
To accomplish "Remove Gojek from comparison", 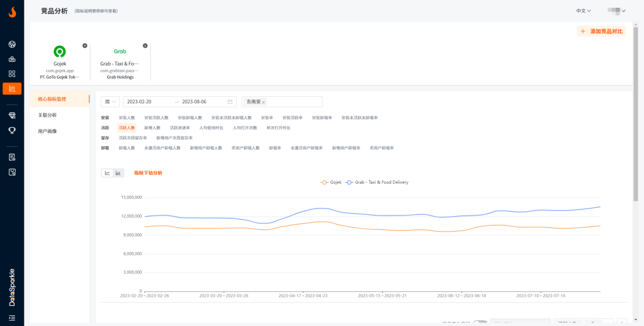I will (85, 45).
